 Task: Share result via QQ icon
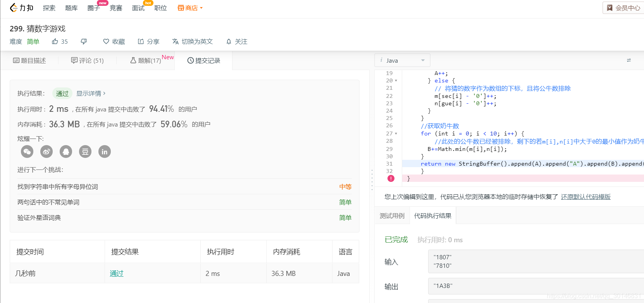pos(66,152)
